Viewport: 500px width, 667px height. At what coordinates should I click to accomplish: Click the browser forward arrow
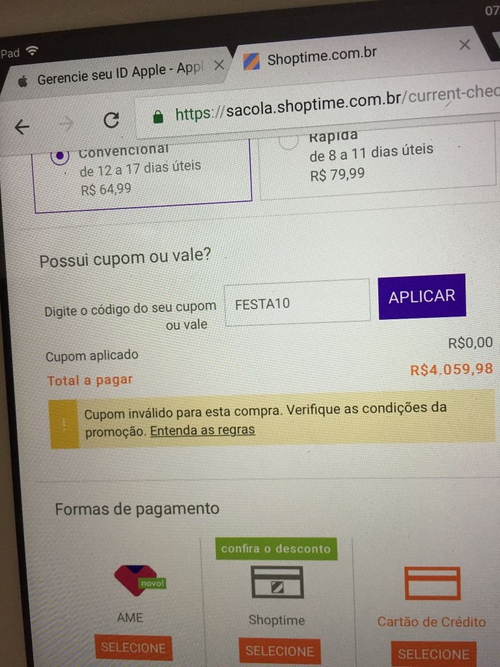(x=66, y=124)
